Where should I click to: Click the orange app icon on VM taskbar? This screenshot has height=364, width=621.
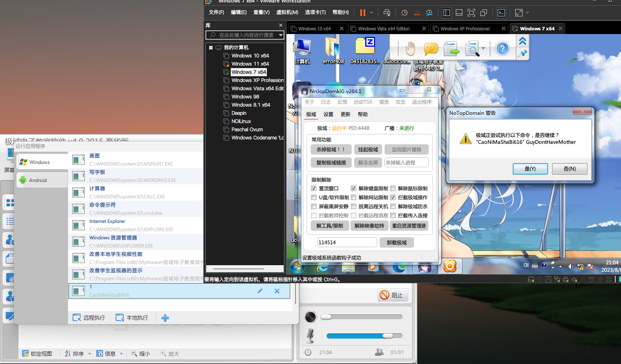[x=450, y=266]
